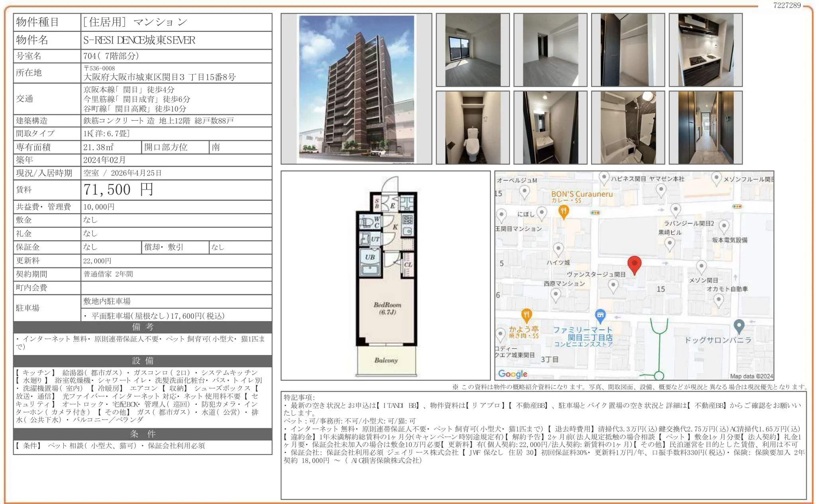The width and height of the screenshot is (819, 504).
Task: Click the オカモト自動車 map pin
Action: (718, 299)
